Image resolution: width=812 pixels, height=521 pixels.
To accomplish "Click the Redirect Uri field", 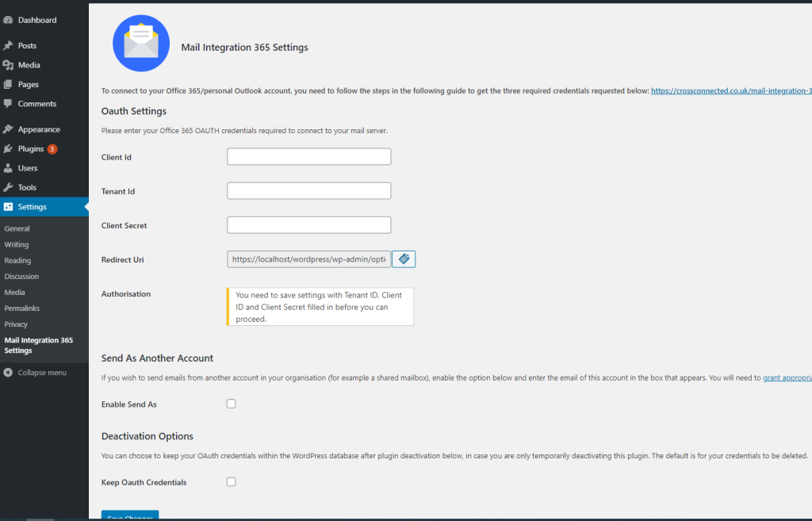I will pyautogui.click(x=308, y=259).
